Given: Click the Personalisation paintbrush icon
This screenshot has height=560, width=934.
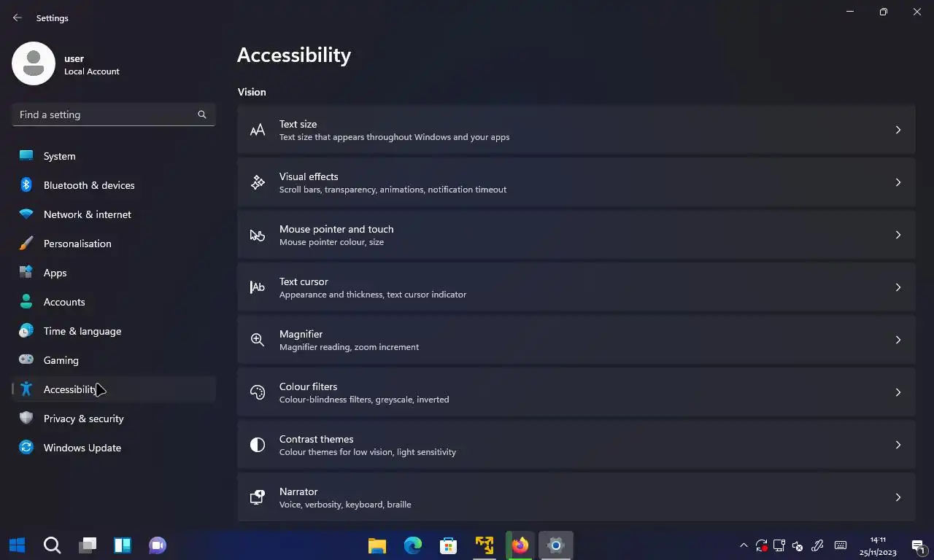Looking at the screenshot, I should [26, 243].
